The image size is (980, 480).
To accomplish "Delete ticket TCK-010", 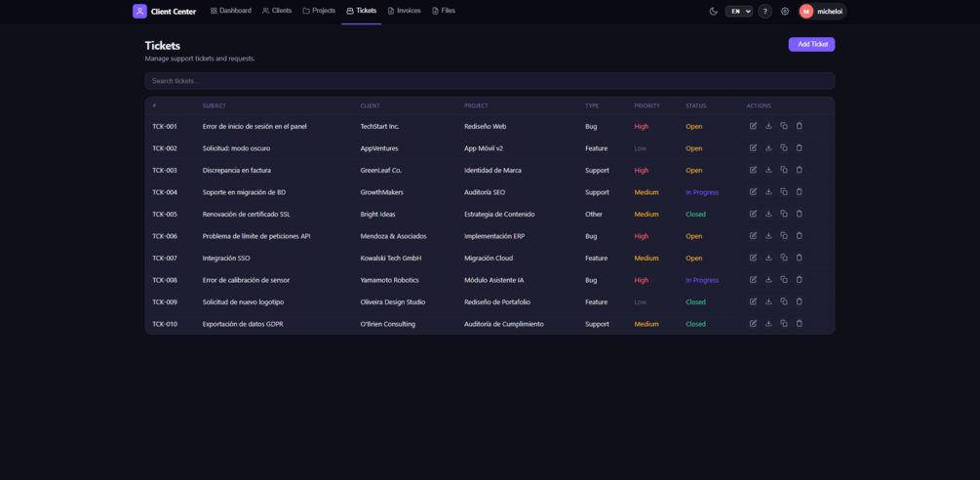I will (799, 323).
